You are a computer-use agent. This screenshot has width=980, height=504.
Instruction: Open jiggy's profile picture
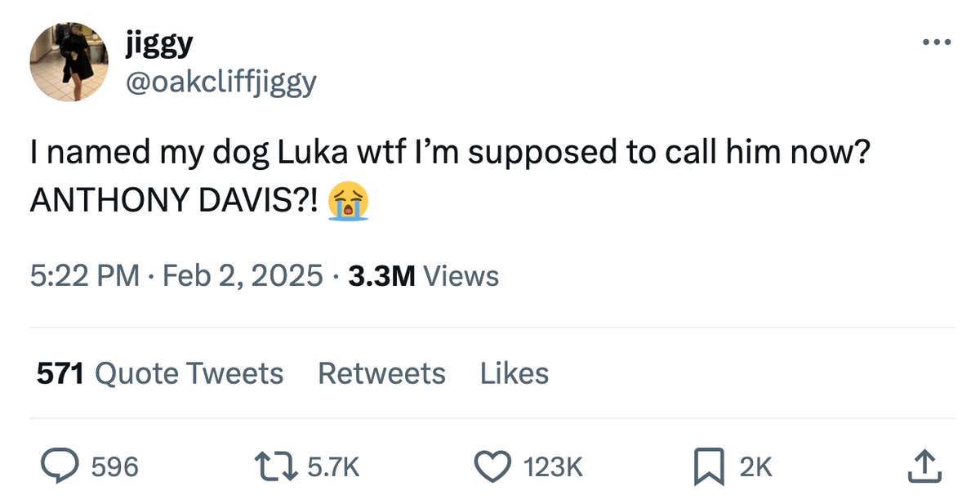point(69,62)
